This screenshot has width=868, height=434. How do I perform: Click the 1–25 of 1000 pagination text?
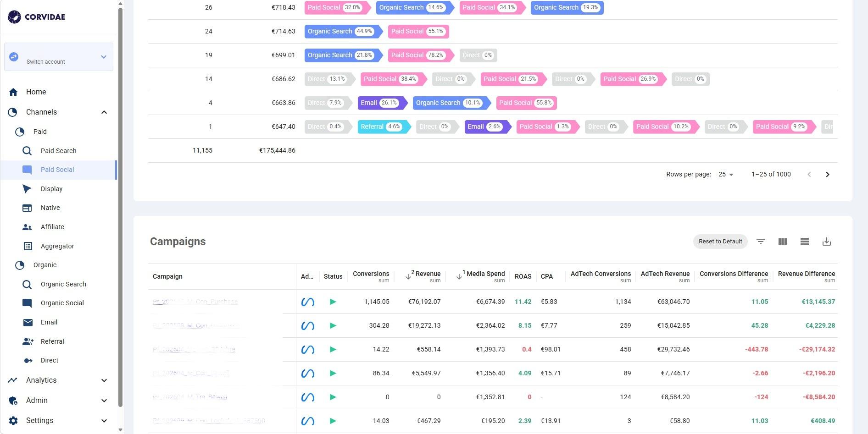771,174
